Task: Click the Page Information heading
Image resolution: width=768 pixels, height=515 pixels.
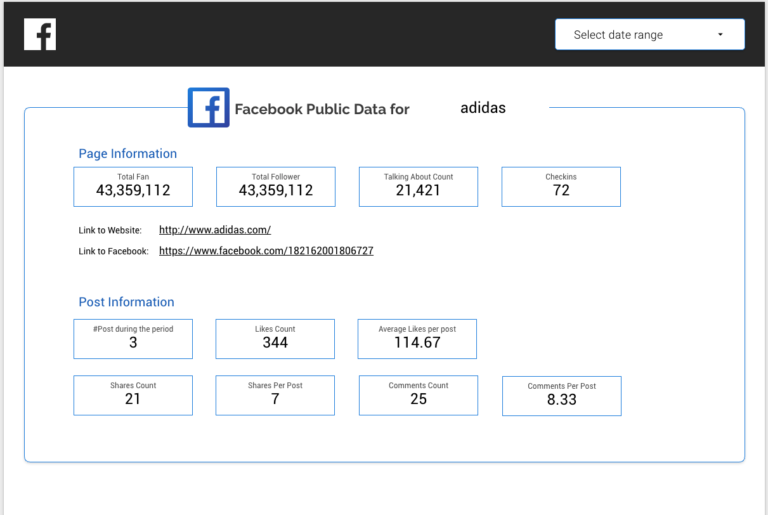Action: (128, 154)
